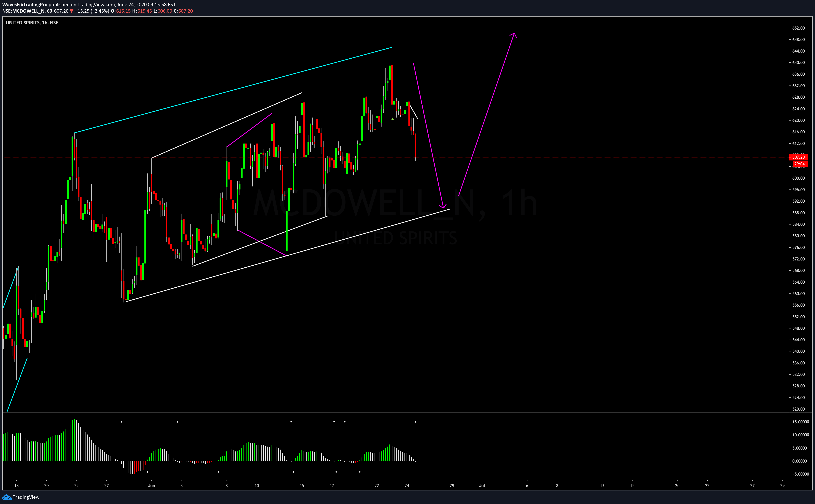Image resolution: width=815 pixels, height=504 pixels.
Task: Click the 10 date label on time axis
Action: click(x=257, y=486)
